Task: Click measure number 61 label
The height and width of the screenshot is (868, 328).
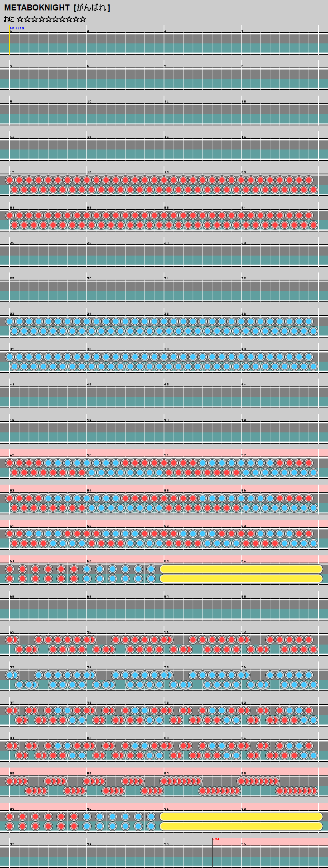Action: click(x=12, y=561)
